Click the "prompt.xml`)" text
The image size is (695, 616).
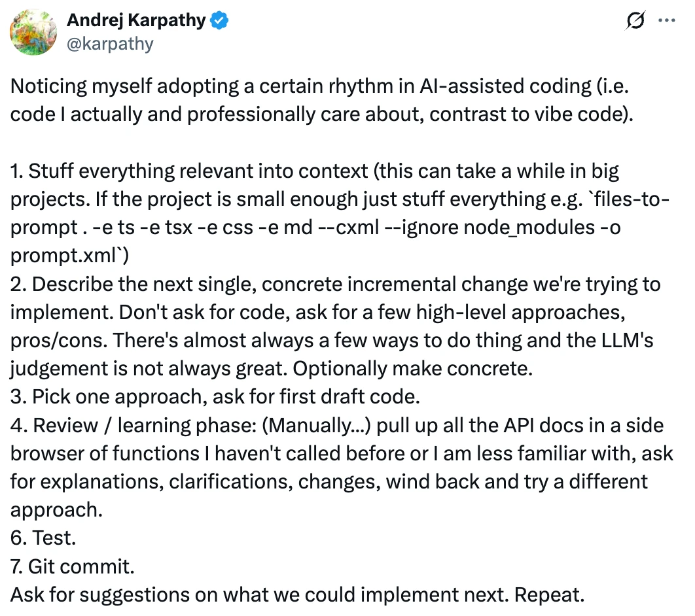pos(69,256)
